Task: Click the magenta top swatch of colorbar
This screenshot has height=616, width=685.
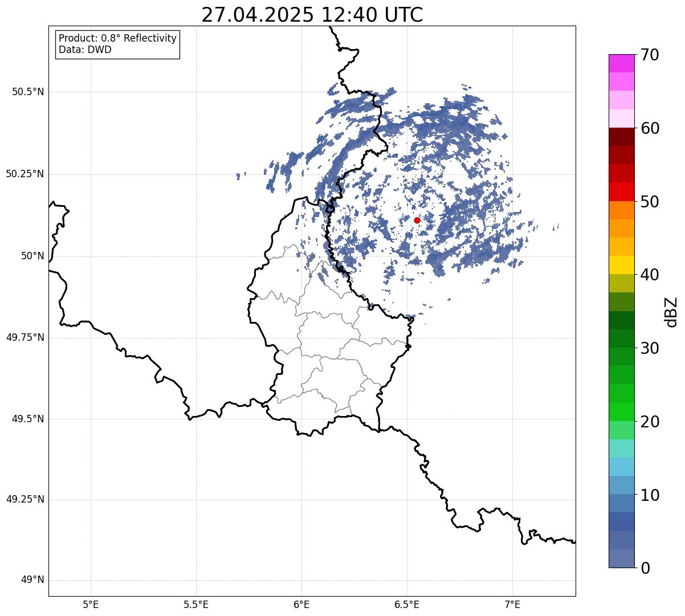Action: coord(621,63)
